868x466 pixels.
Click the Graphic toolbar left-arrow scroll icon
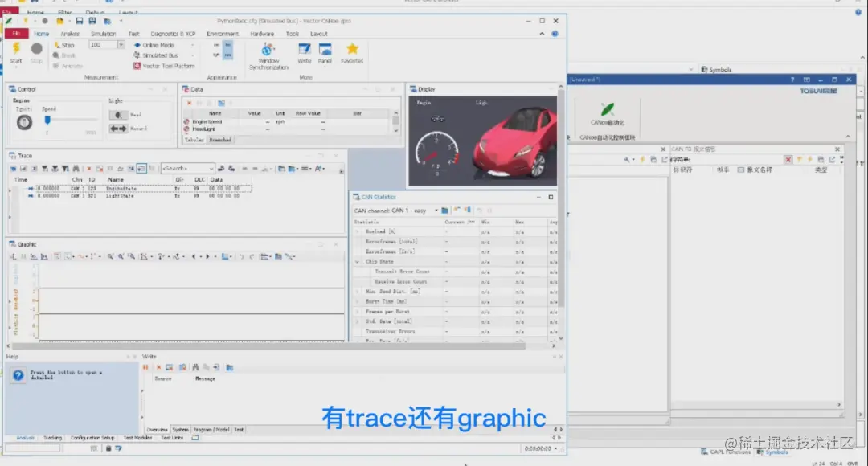point(194,257)
